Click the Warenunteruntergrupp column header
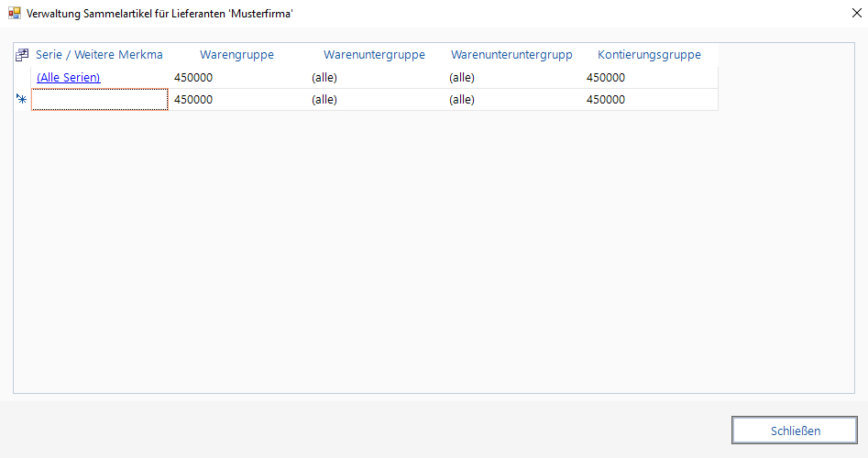This screenshot has width=868, height=458. click(511, 55)
